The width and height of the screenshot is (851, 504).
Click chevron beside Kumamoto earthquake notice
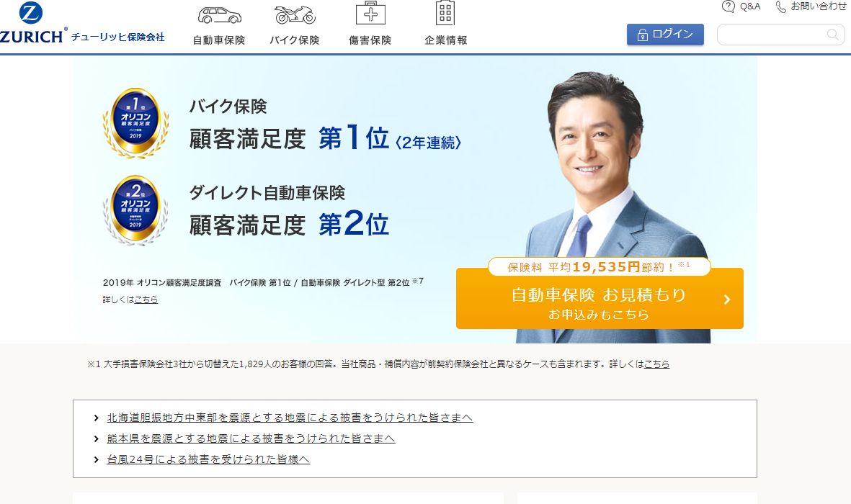pos(96,438)
